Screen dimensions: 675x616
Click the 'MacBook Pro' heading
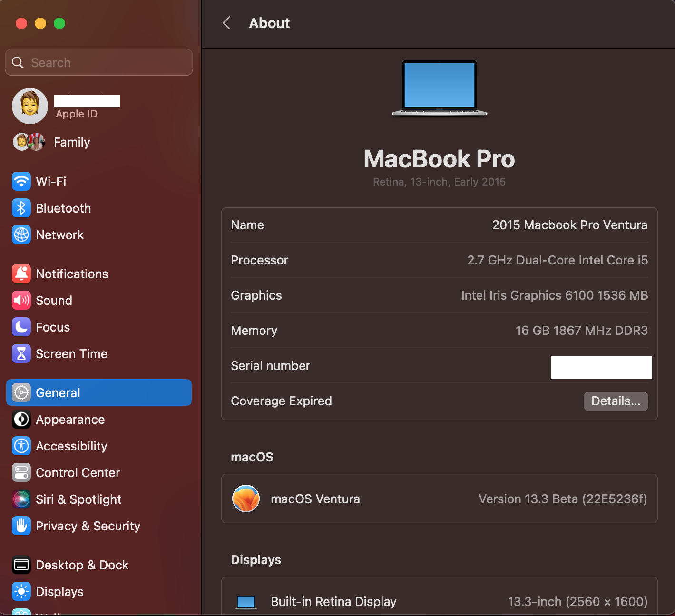[x=439, y=158]
